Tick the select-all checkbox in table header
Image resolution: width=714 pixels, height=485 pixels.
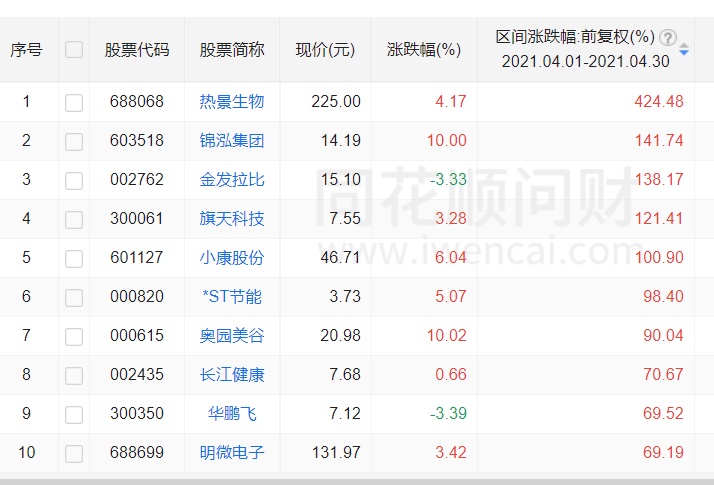(x=74, y=49)
